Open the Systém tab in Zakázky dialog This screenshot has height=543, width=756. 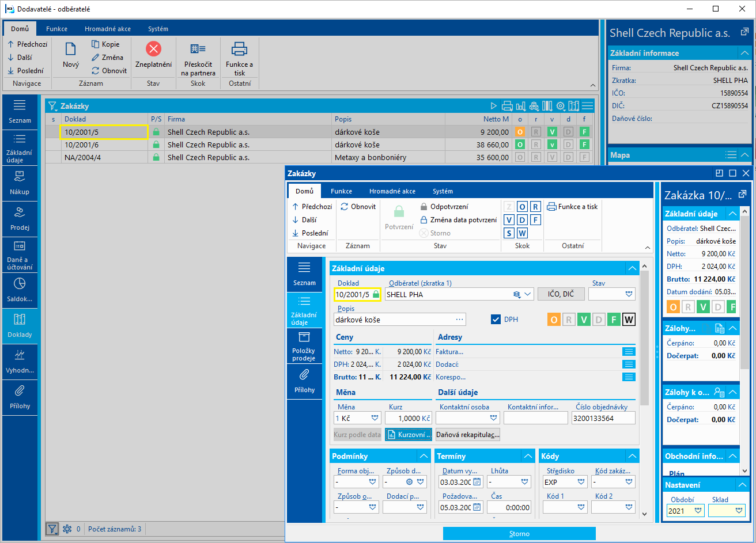(443, 191)
